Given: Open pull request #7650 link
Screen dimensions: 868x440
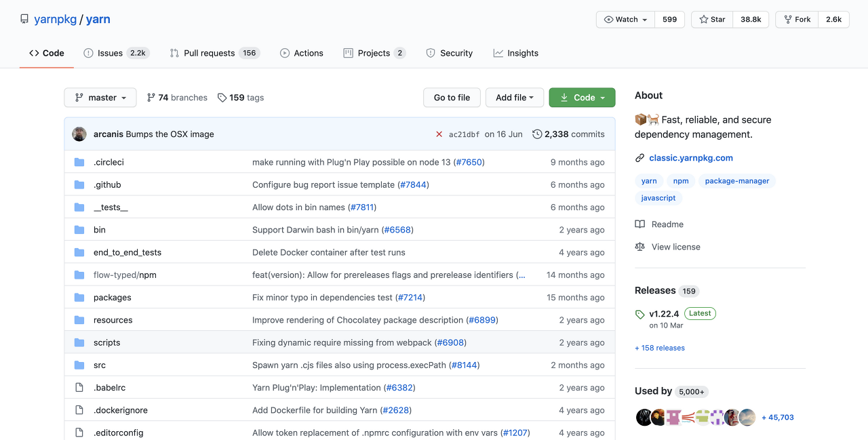Looking at the screenshot, I should (469, 162).
